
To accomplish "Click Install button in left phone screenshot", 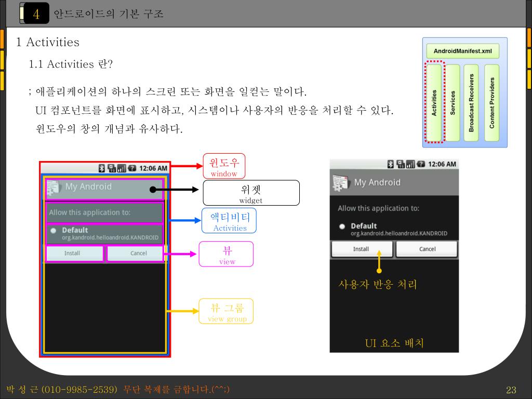I will click(74, 254).
